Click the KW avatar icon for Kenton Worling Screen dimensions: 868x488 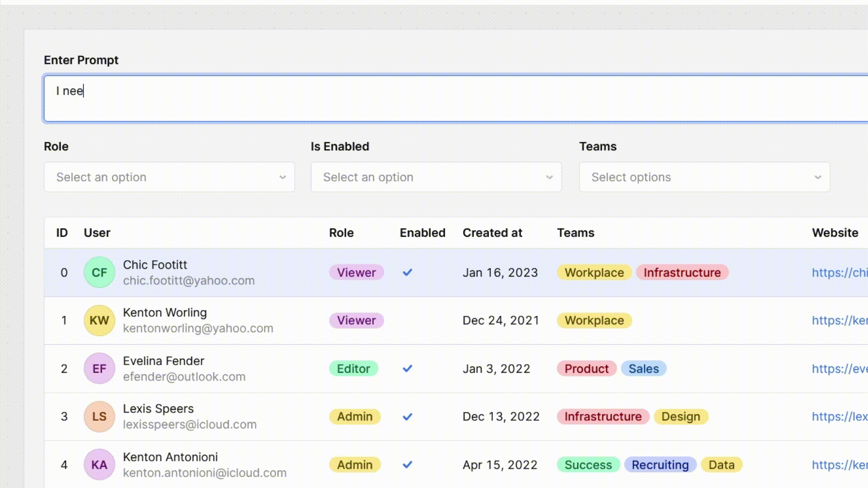99,320
